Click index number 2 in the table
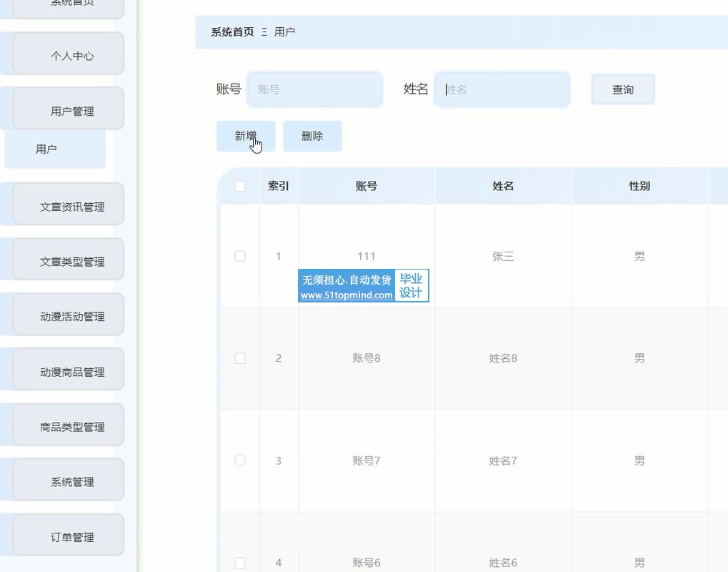 [x=279, y=358]
